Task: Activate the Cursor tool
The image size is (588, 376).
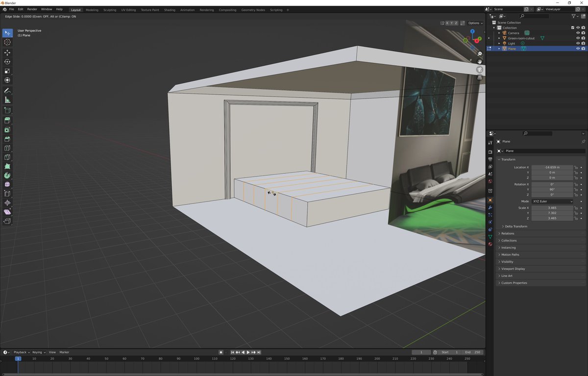Action: click(7, 42)
